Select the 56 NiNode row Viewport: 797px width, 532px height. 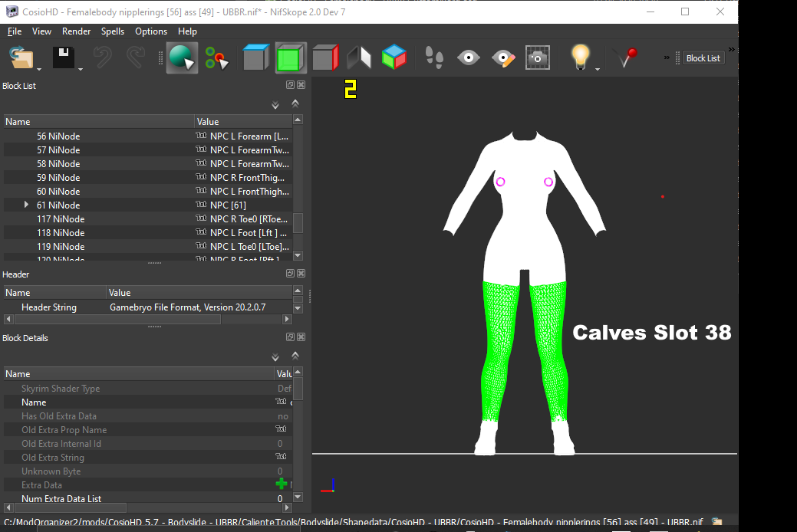[148, 136]
